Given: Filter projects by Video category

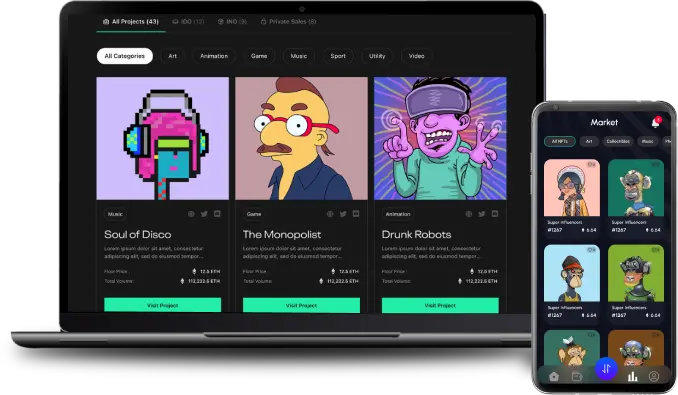Looking at the screenshot, I should 417,56.
